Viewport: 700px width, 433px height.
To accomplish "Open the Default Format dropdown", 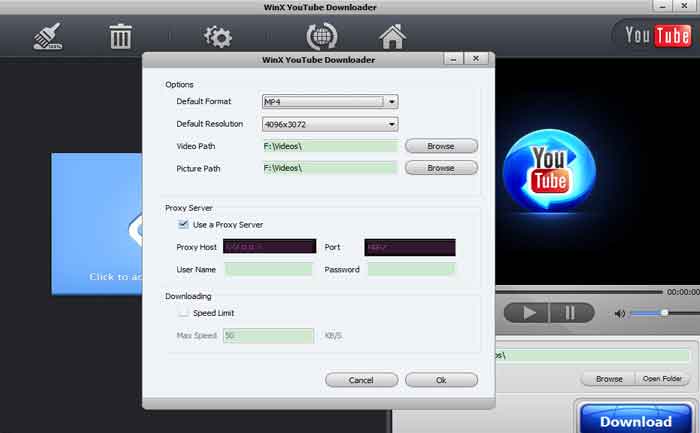I will click(330, 102).
